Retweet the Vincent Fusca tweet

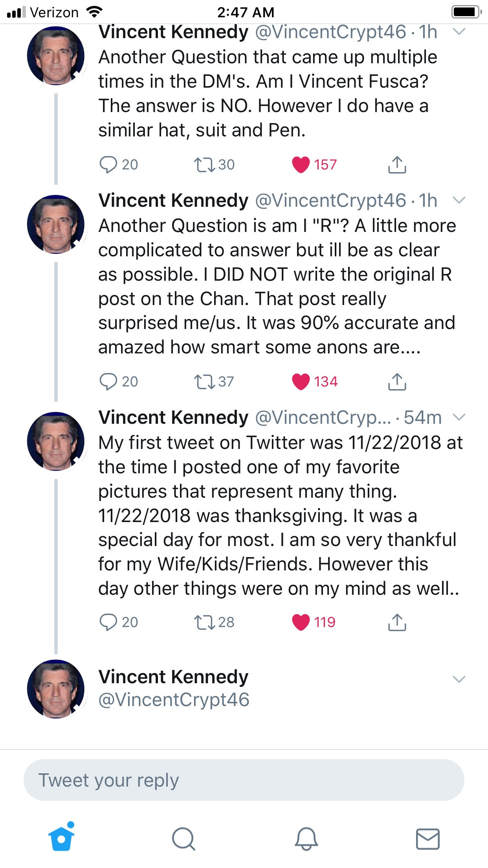pos(204,165)
